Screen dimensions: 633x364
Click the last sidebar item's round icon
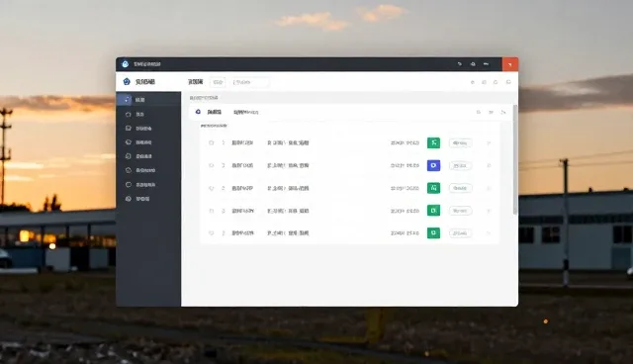(x=129, y=199)
